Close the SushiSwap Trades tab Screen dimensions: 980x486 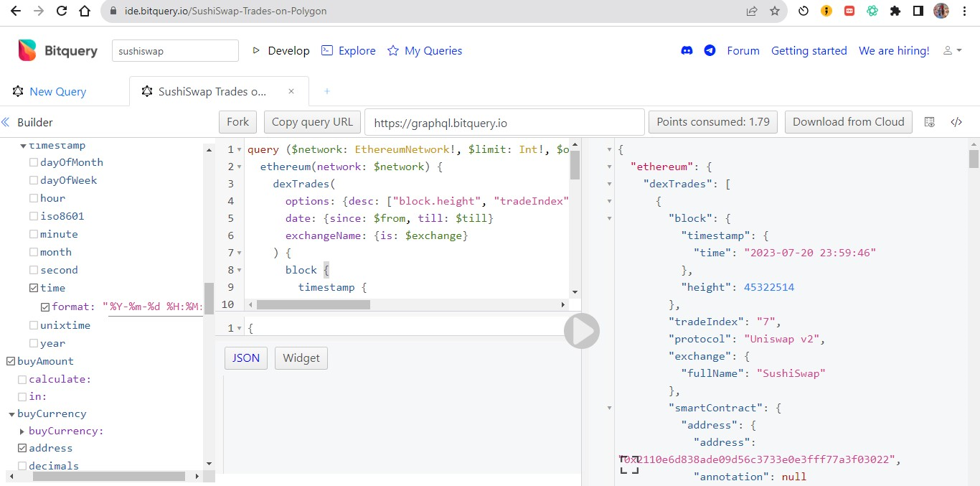click(x=291, y=91)
